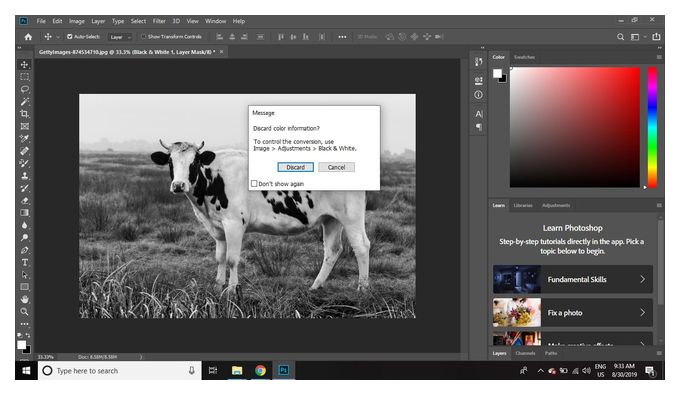Click the rainbow hue slider strip
The height and width of the screenshot is (395, 680).
652,127
